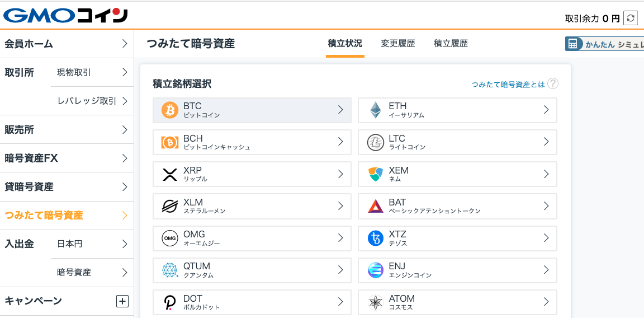Click the chevron on the XEM row
This screenshot has height=318, width=644.
(x=546, y=174)
